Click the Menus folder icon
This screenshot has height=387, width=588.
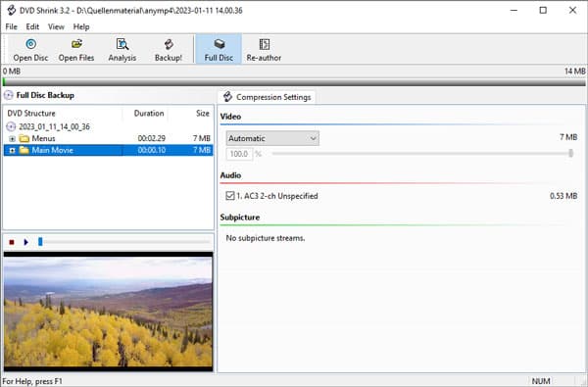point(24,138)
